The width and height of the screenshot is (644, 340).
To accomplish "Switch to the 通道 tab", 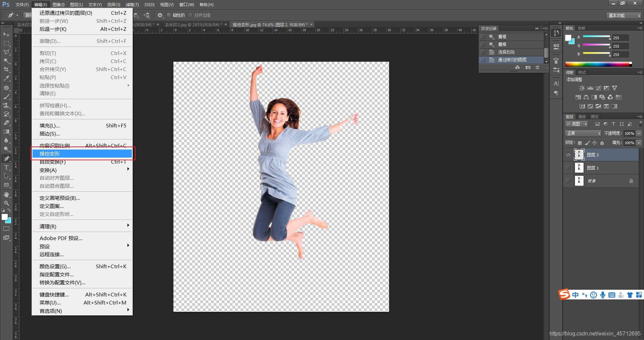I will pyautogui.click(x=582, y=117).
